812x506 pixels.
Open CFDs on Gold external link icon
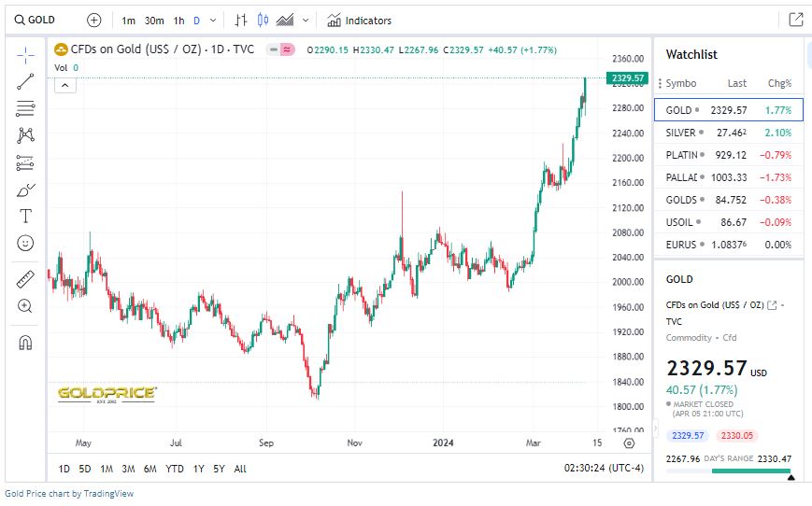(772, 304)
